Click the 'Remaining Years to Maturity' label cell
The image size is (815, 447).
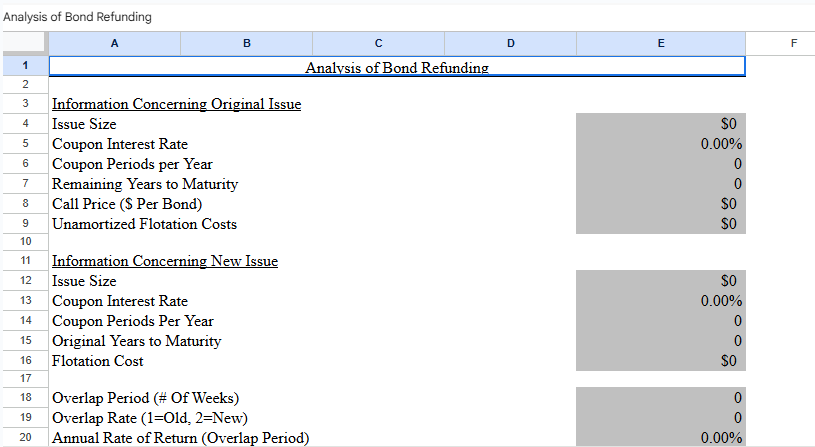pos(145,184)
